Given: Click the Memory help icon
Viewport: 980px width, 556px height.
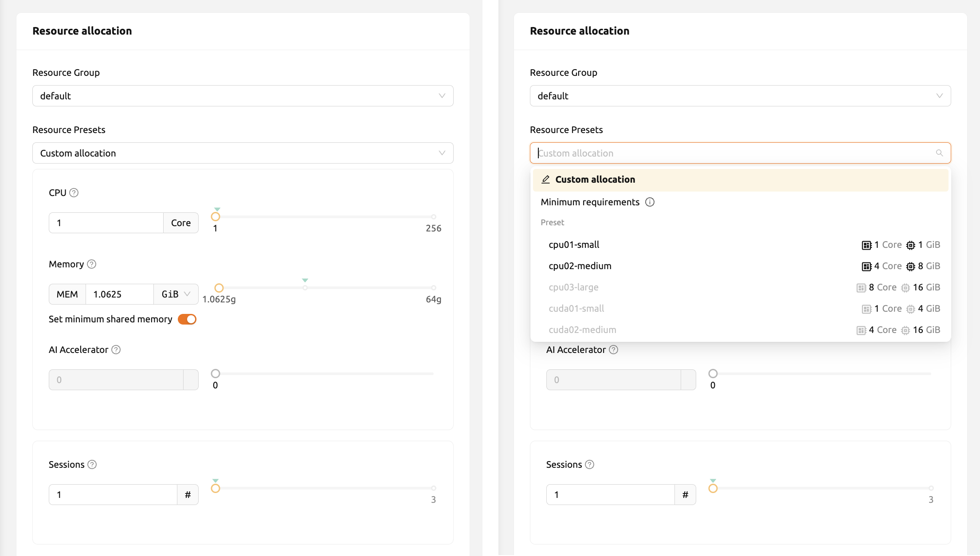Looking at the screenshot, I should click(91, 264).
